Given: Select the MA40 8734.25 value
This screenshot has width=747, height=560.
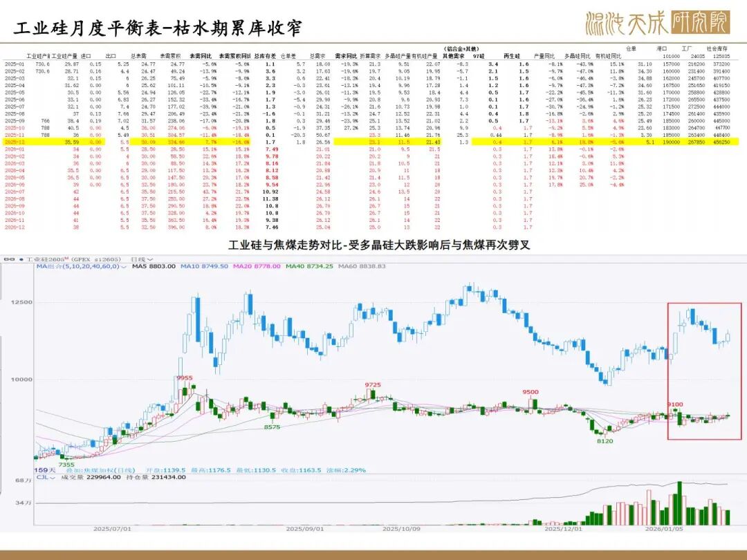Looking at the screenshot, I should (x=309, y=266).
